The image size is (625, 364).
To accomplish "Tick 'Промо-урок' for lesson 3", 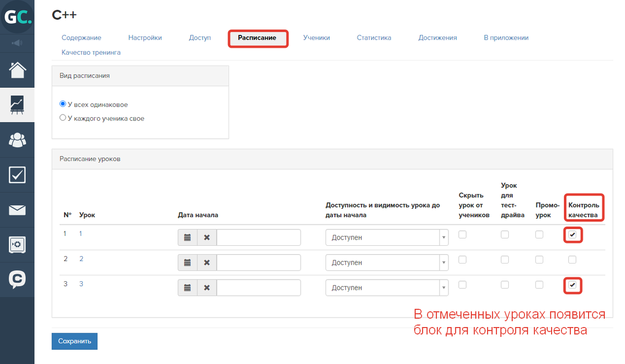I will point(539,284).
